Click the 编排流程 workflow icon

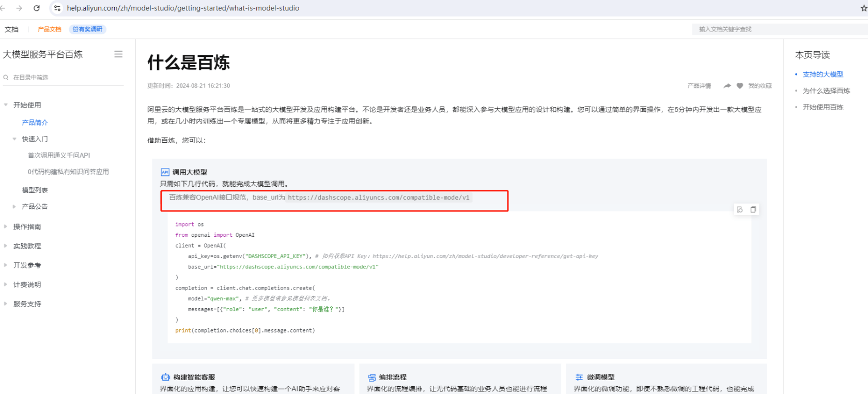tap(372, 377)
